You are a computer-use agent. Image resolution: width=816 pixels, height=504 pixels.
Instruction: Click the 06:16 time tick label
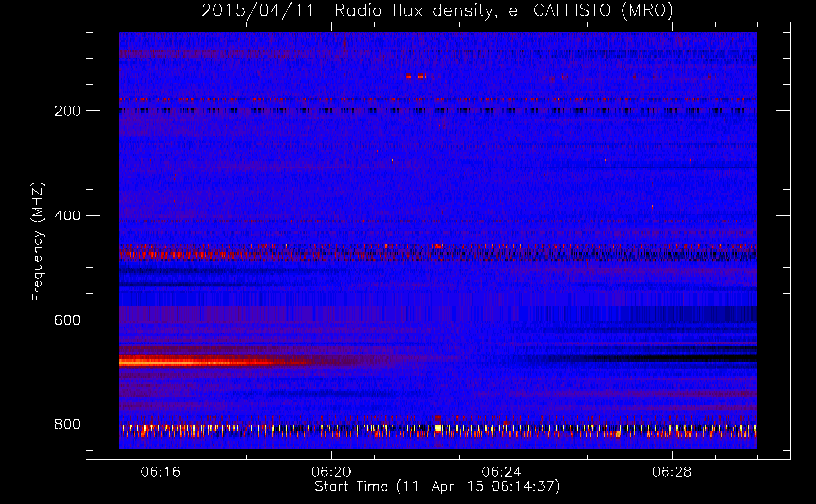pyautogui.click(x=161, y=472)
